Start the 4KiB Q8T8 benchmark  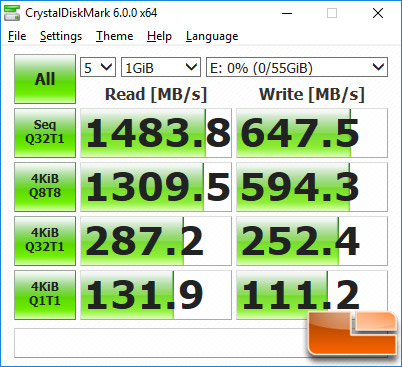coord(45,187)
